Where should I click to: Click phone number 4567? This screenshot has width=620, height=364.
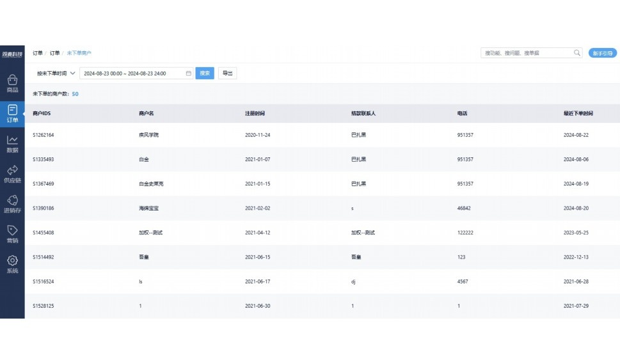pyautogui.click(x=463, y=281)
